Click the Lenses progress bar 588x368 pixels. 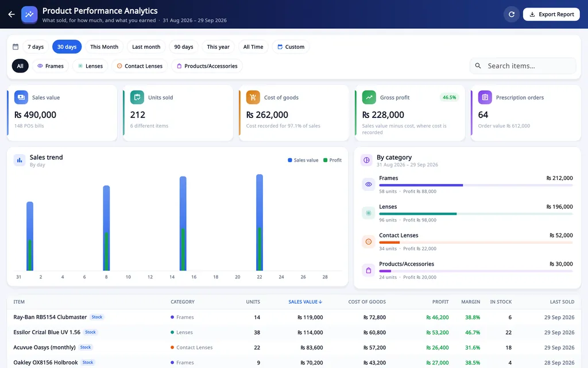(476, 214)
